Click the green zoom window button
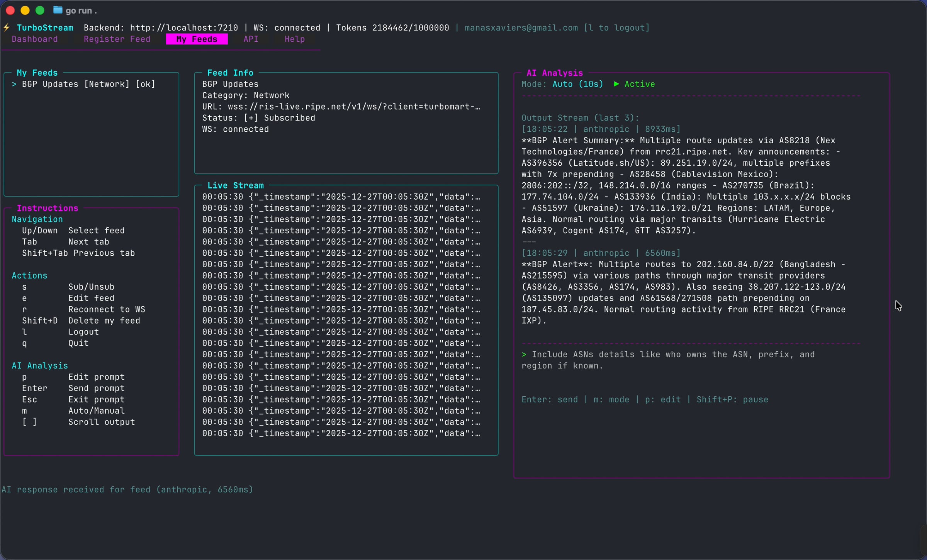This screenshot has height=560, width=927. tap(40, 10)
